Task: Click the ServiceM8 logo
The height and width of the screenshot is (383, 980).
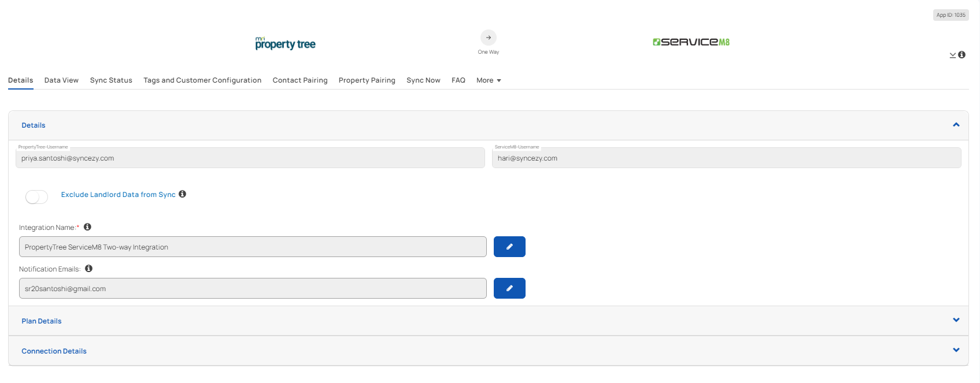Action: 691,42
